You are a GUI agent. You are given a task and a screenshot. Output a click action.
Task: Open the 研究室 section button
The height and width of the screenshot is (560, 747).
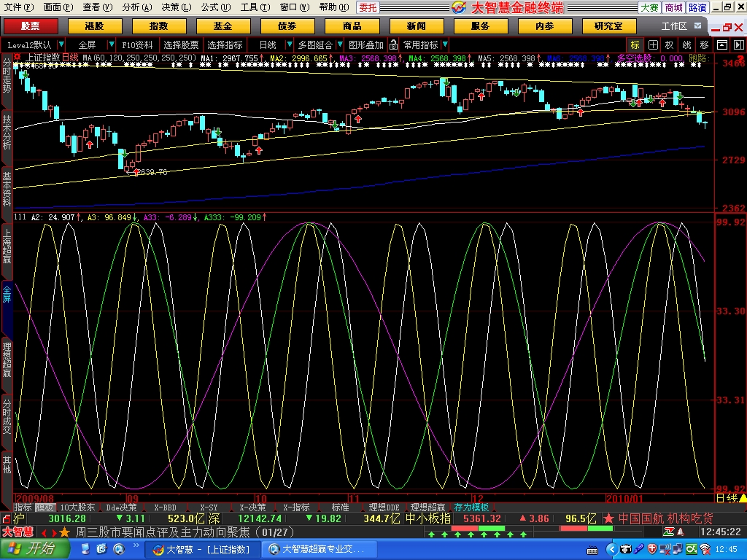click(608, 26)
